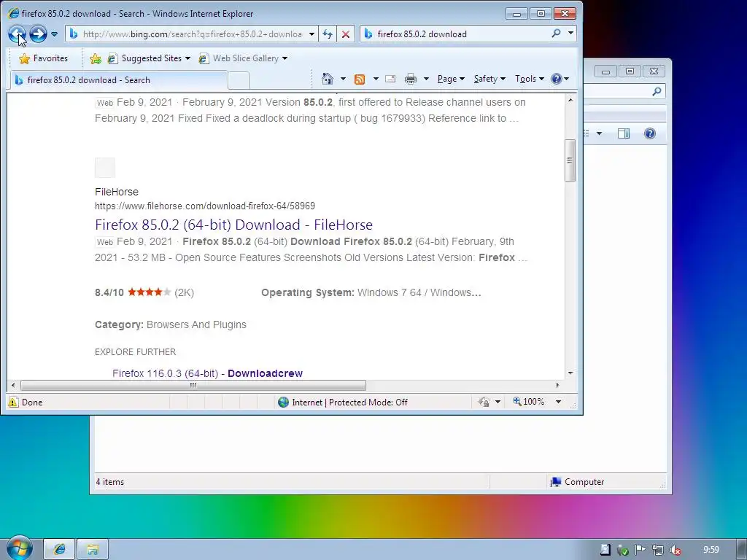Open the Help question mark menu
This screenshot has width=747, height=560.
coord(560,79)
